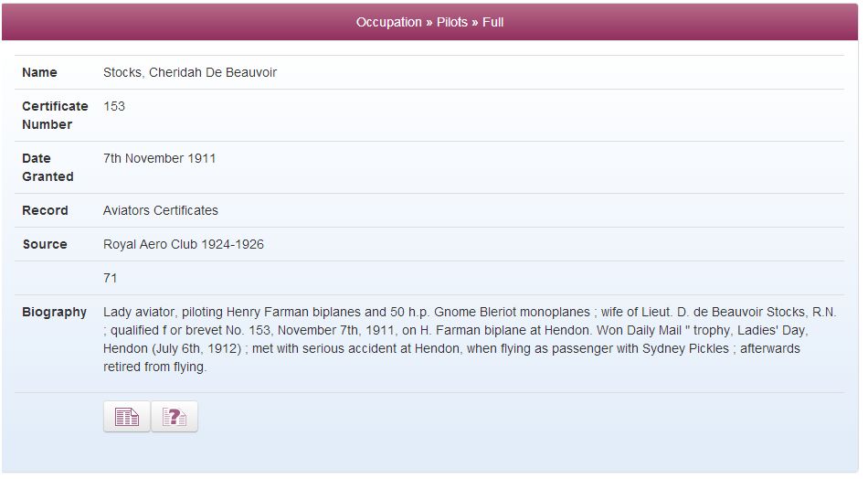
Task: Click the magenta header bar
Action: (429, 22)
